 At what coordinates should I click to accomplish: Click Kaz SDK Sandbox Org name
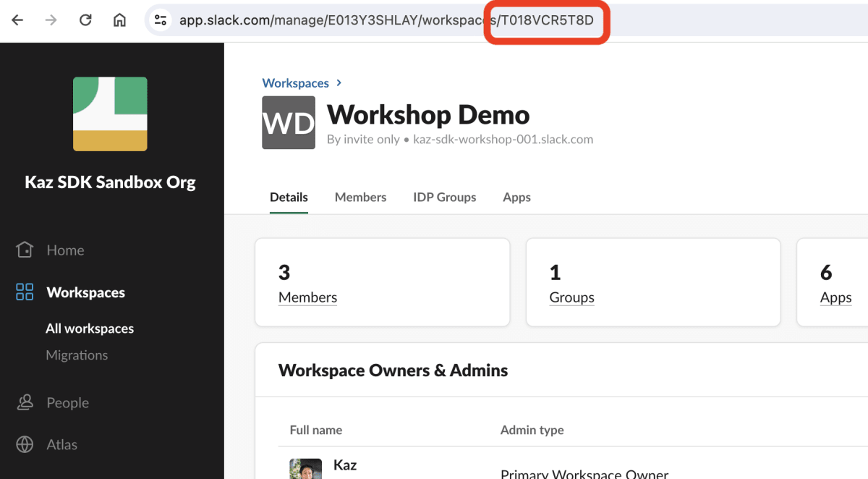point(110,182)
